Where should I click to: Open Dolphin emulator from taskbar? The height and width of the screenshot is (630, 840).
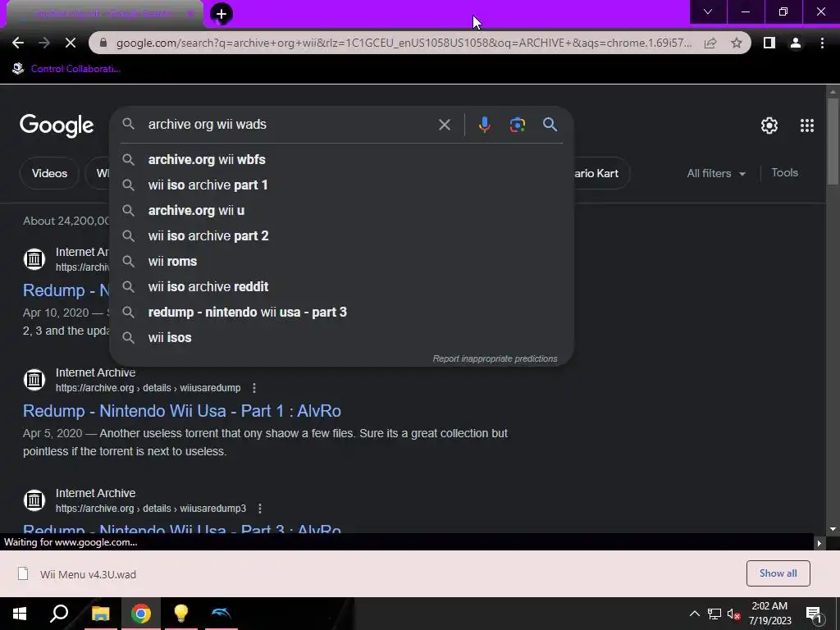click(221, 614)
